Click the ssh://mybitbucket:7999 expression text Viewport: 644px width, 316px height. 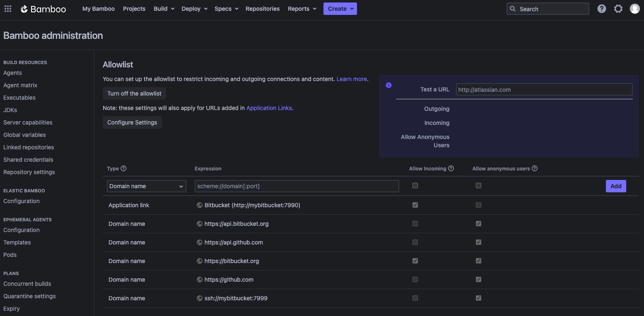tap(236, 298)
